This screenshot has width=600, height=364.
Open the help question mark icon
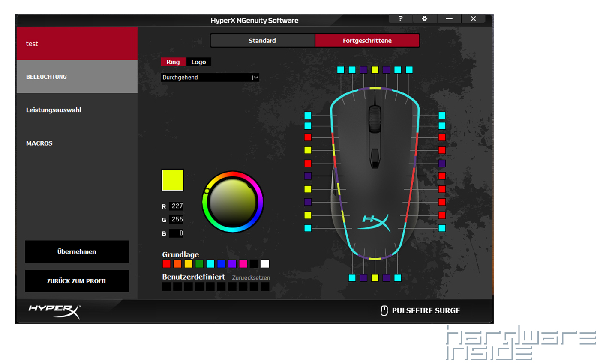tap(400, 18)
